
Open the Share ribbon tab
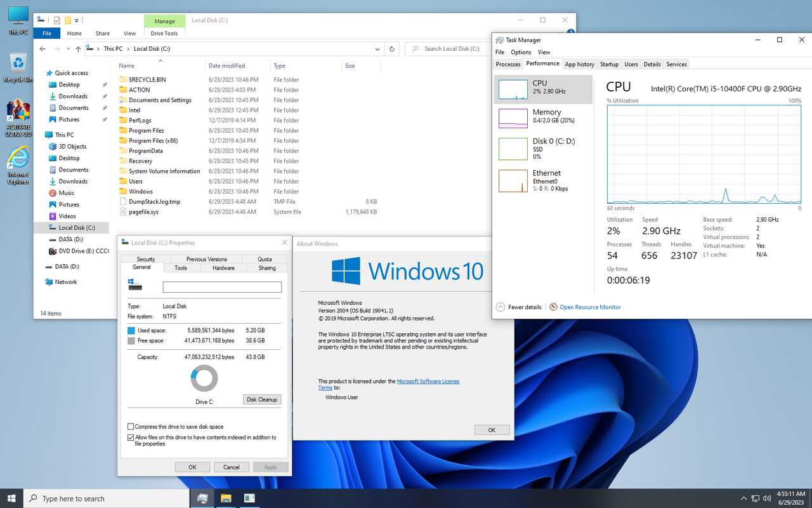pos(102,33)
